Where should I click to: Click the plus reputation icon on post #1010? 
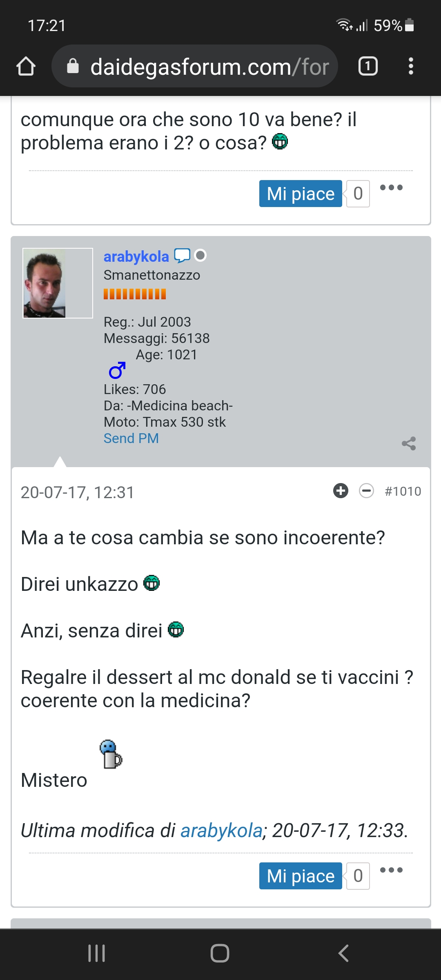341,491
